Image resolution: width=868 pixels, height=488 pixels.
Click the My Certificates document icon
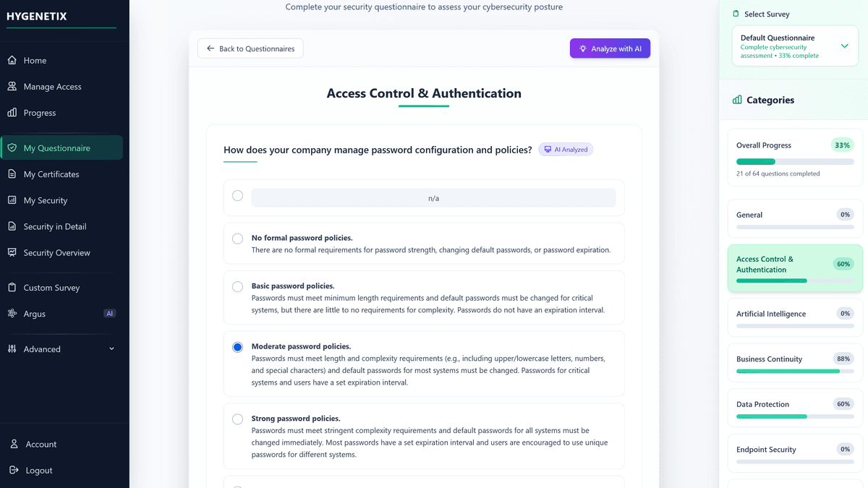coord(12,174)
